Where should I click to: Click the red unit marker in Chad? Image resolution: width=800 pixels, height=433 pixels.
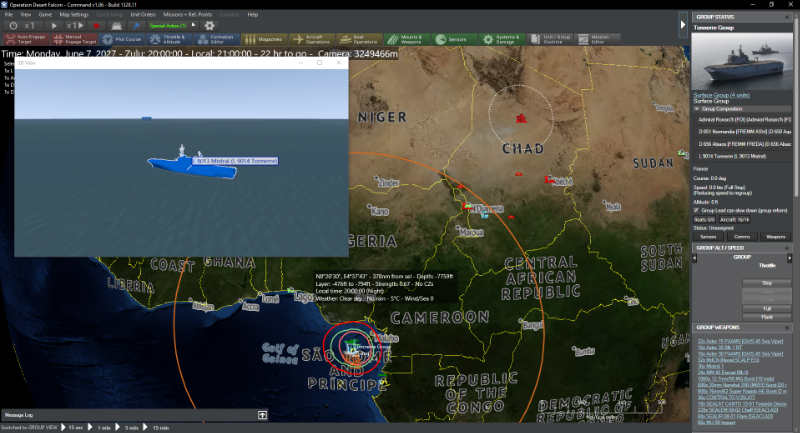pos(520,119)
